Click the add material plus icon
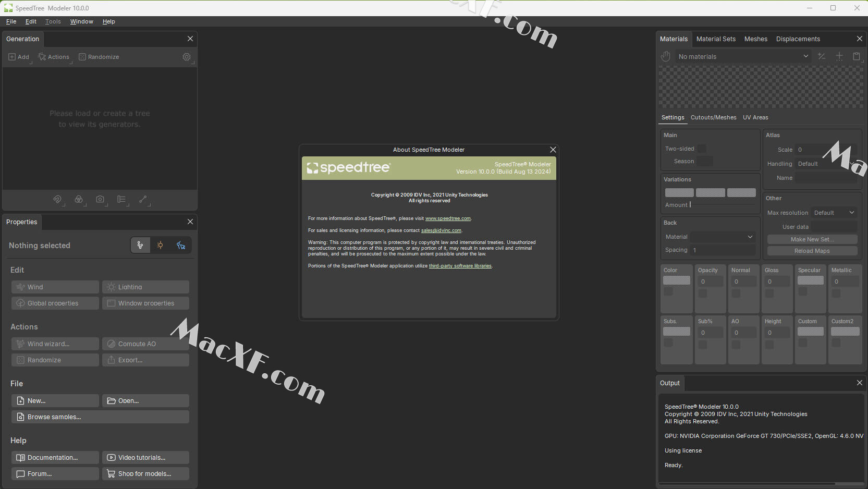Viewport: 868px width, 489px height. 839,56
